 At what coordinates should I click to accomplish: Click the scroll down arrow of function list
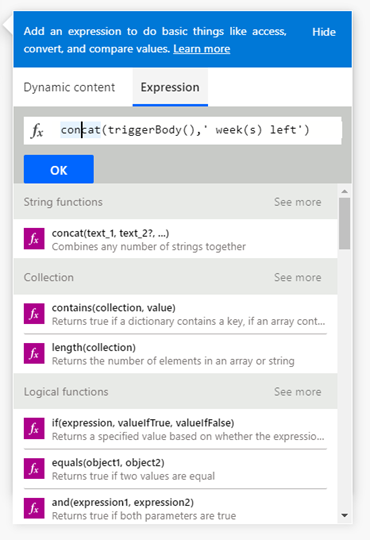coord(344,515)
